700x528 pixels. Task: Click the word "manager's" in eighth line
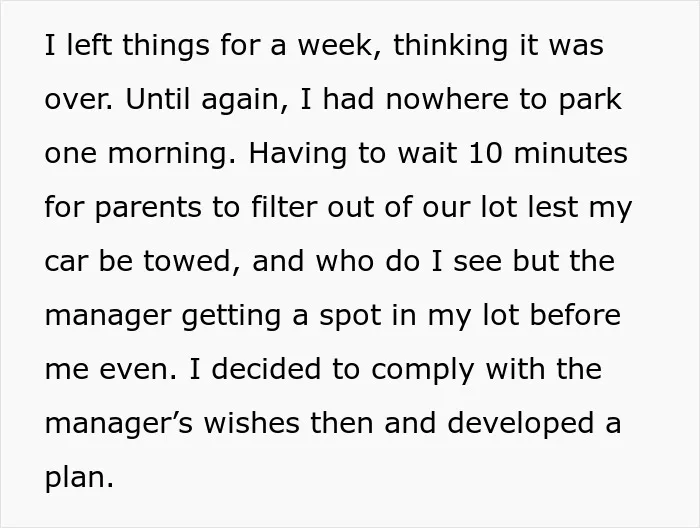click(119, 425)
